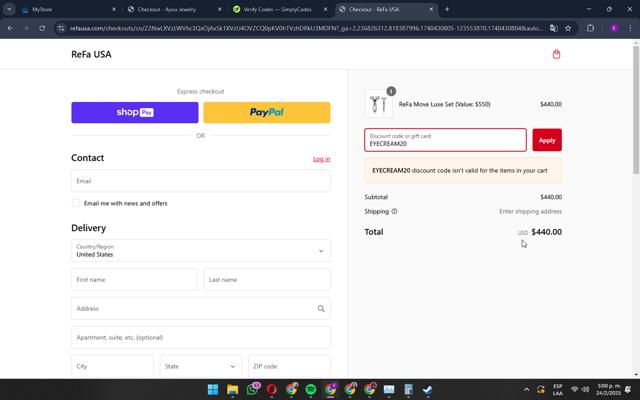Open the Wi-Fi network tray icon

point(575,389)
